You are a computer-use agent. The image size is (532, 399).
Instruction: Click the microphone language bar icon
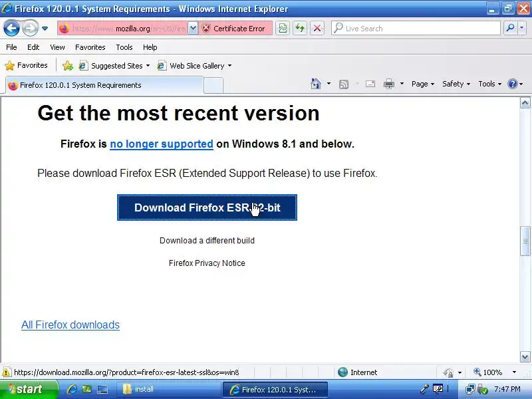coord(424,389)
